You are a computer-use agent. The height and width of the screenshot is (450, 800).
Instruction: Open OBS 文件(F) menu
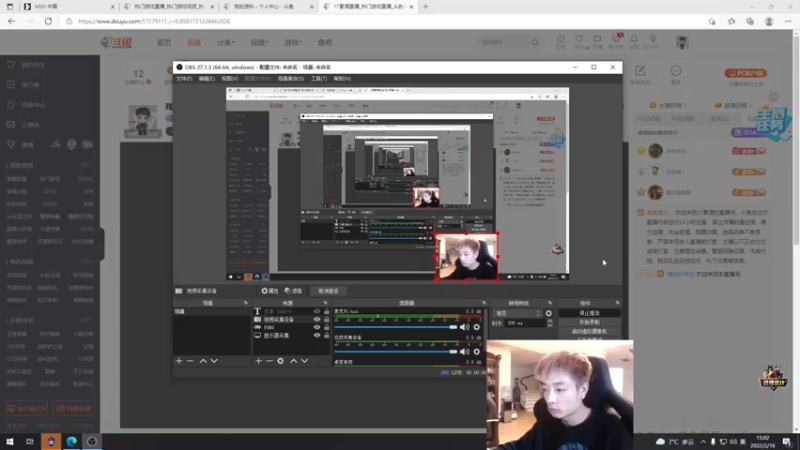pos(184,79)
